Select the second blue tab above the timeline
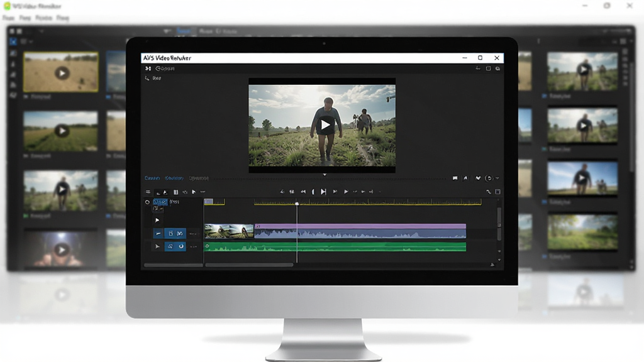The image size is (644, 362). point(174,178)
